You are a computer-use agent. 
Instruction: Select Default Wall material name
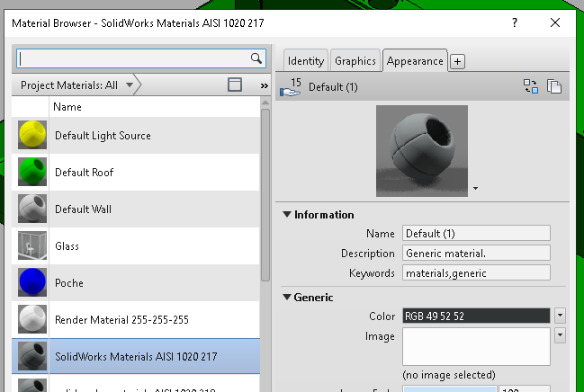(x=83, y=209)
